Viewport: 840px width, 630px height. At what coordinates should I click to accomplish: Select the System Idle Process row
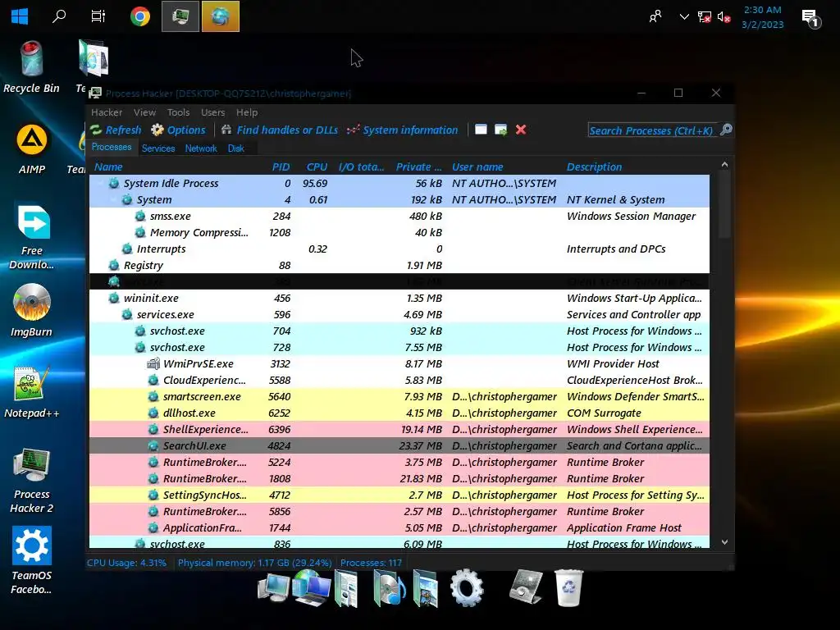pos(399,183)
